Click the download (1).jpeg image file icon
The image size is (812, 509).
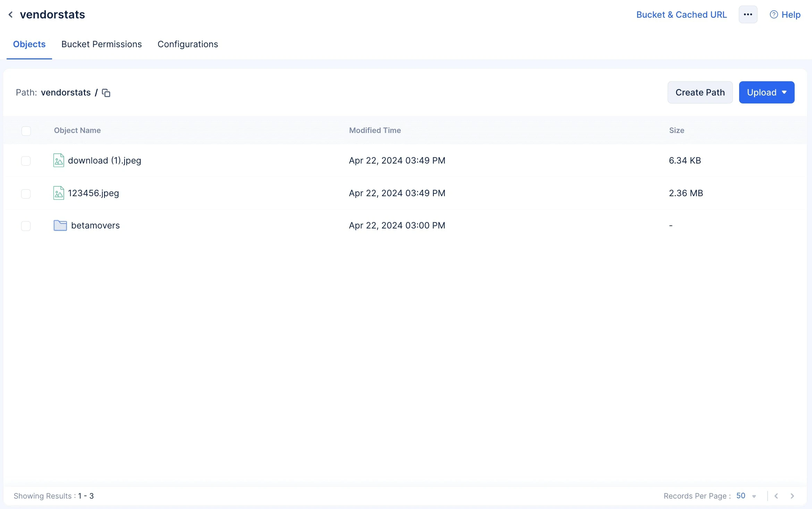click(x=59, y=160)
